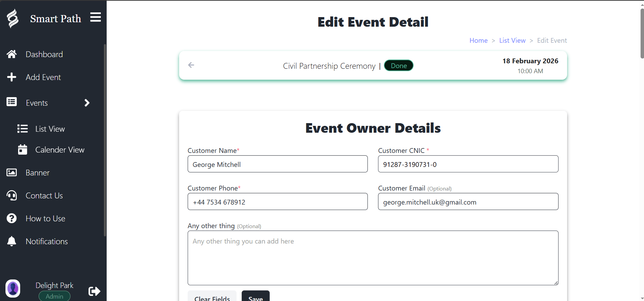The width and height of the screenshot is (644, 301).
Task: Click the Smart Path logo icon
Action: pyautogui.click(x=13, y=18)
